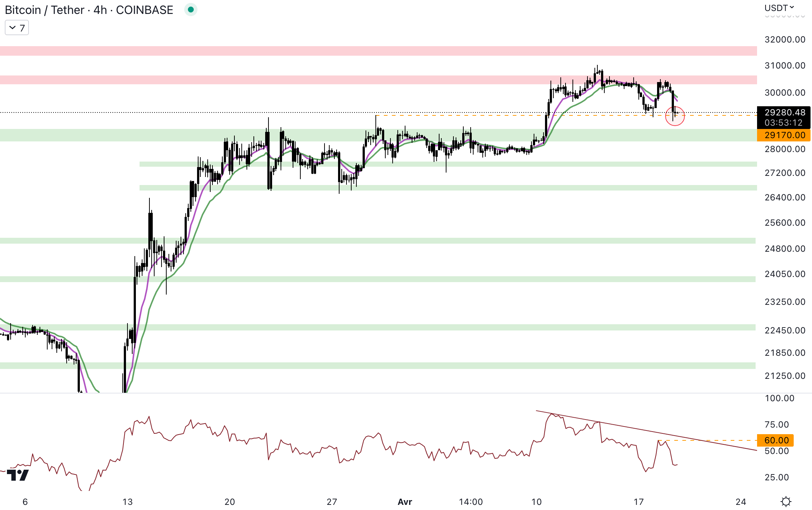Click the 4h interval in title
This screenshot has height=510, width=812.
tap(100, 10)
